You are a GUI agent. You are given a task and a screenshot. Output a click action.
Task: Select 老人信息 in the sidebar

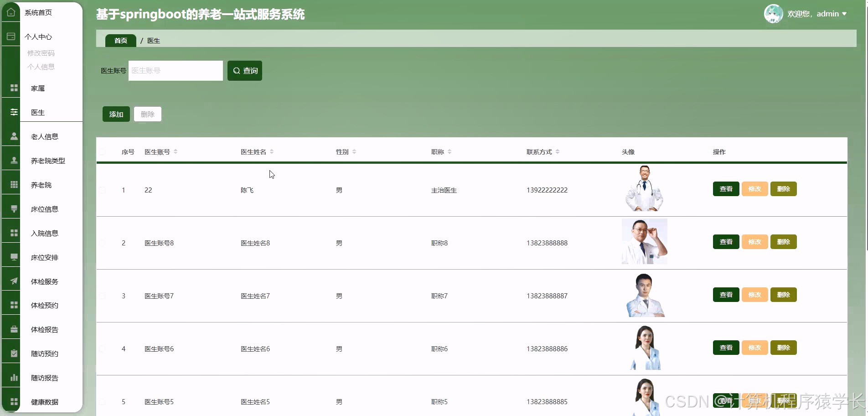point(45,136)
